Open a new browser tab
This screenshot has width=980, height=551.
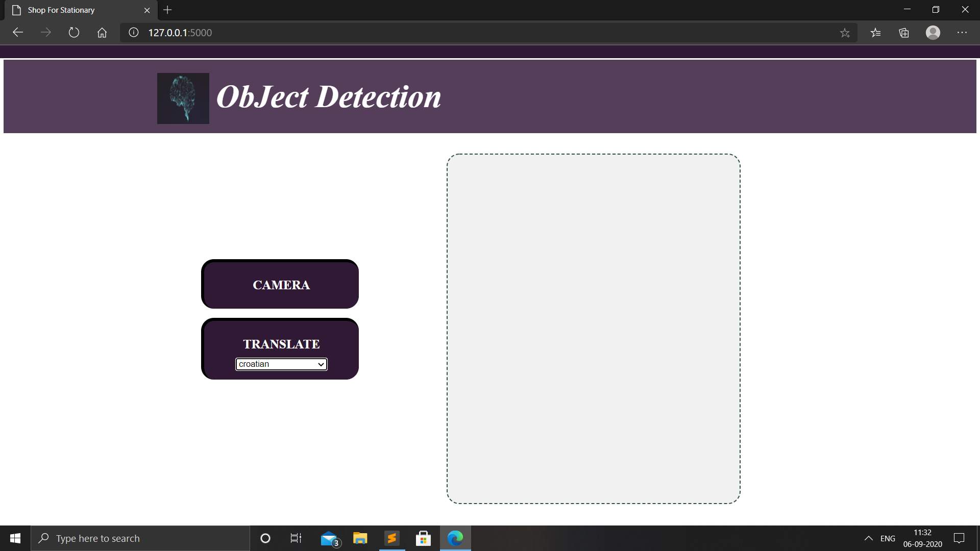coord(167,10)
